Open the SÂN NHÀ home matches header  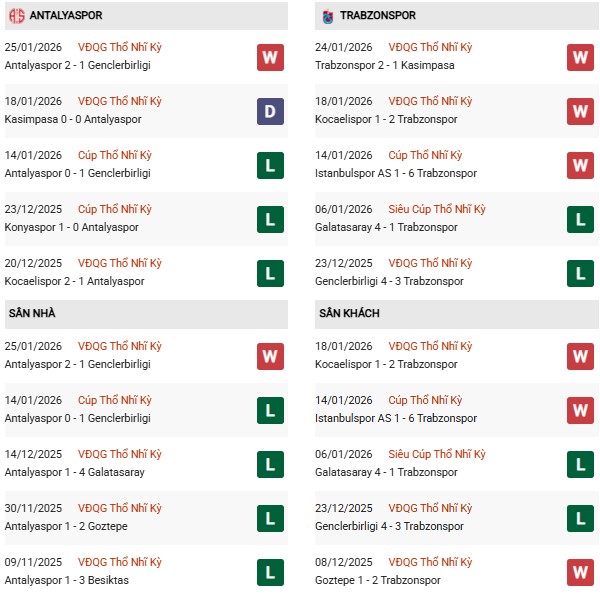[x=33, y=314]
